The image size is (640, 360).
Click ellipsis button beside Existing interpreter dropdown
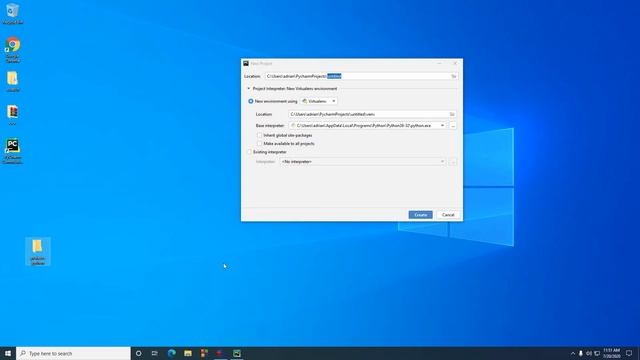453,162
